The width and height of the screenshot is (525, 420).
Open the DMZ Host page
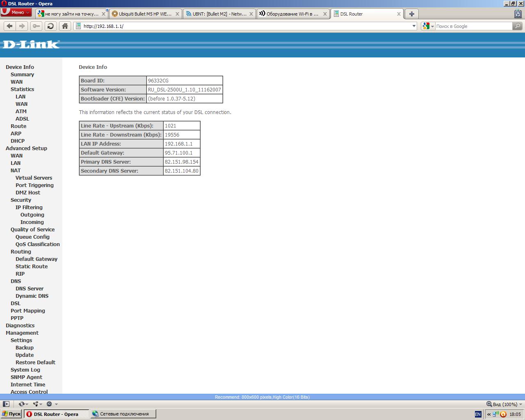pyautogui.click(x=28, y=193)
